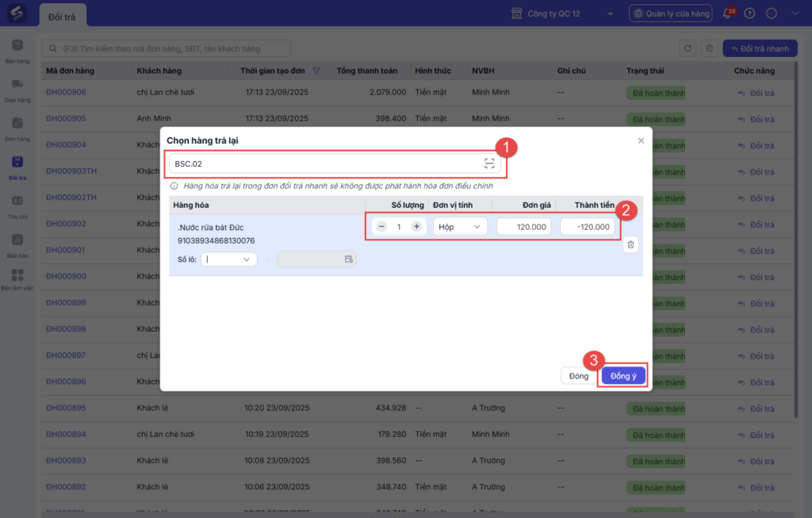812x518 pixels.
Task: Open order ĐH000894 link
Action: (67, 435)
